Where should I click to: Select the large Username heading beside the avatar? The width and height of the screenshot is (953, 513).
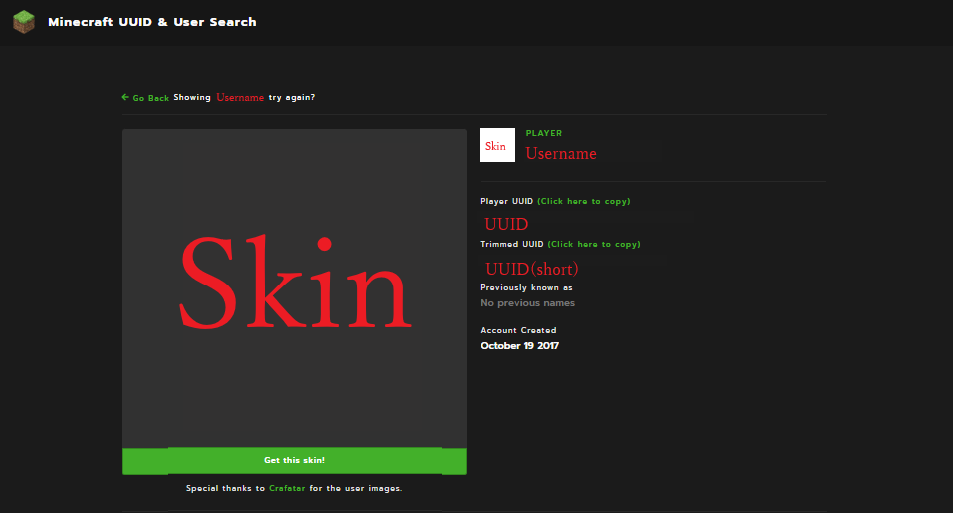coord(561,154)
